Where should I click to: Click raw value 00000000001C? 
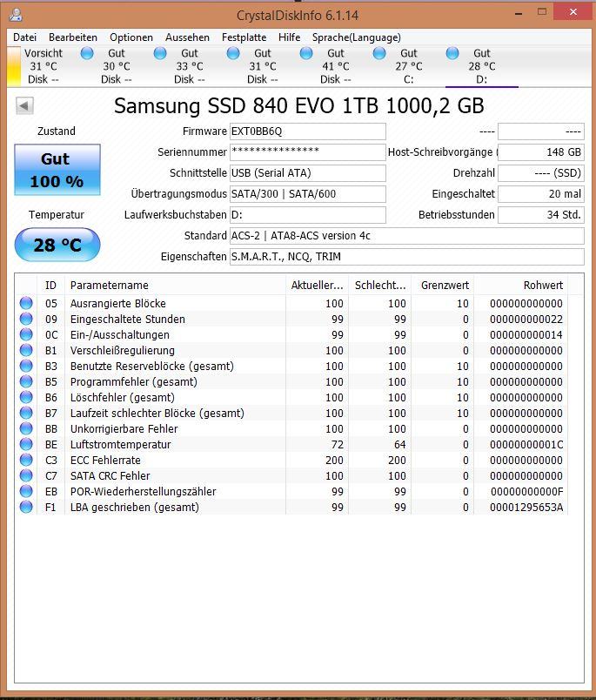pyautogui.click(x=526, y=445)
